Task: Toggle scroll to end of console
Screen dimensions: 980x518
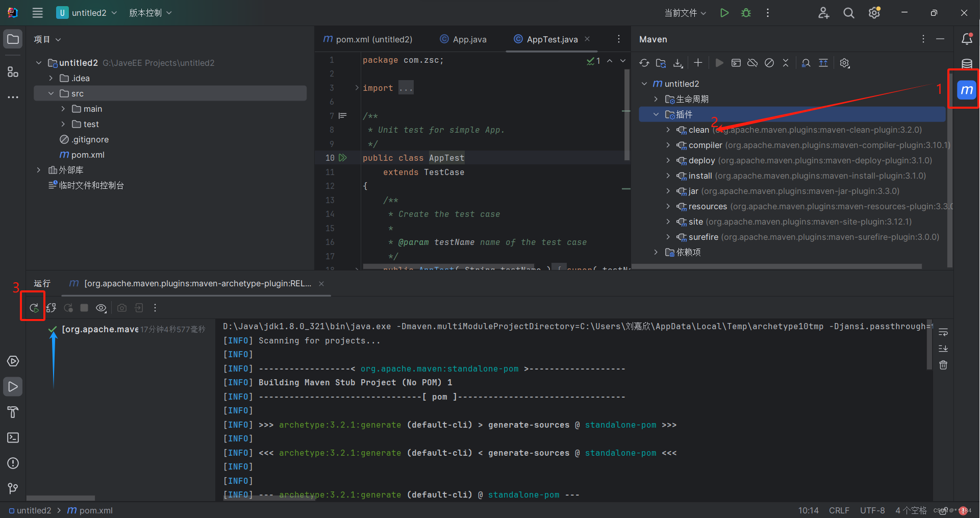Action: tap(943, 349)
